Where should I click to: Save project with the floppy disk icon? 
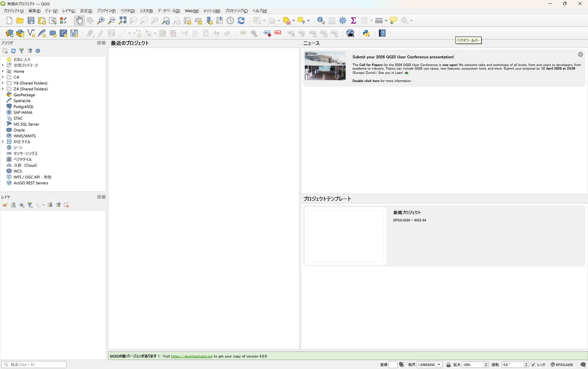(31, 21)
